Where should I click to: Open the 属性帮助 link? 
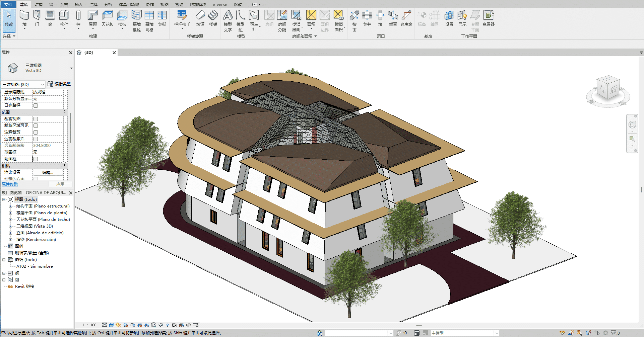point(10,184)
